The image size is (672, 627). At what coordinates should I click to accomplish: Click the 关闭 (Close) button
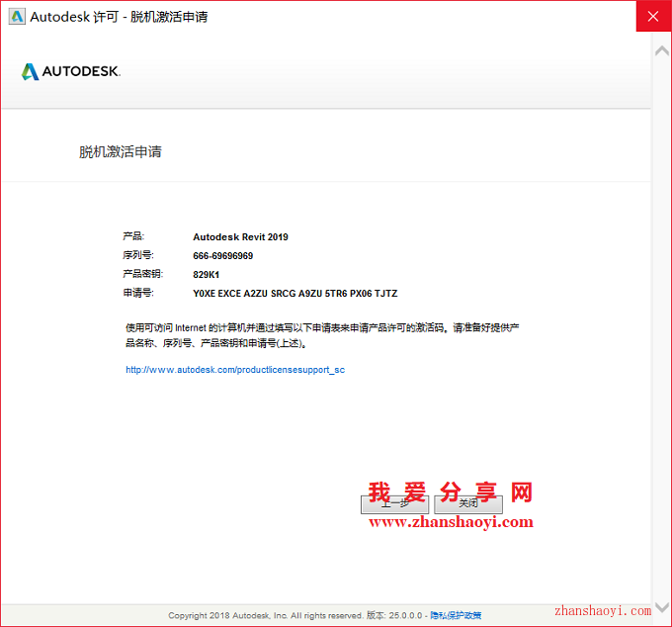[468, 504]
